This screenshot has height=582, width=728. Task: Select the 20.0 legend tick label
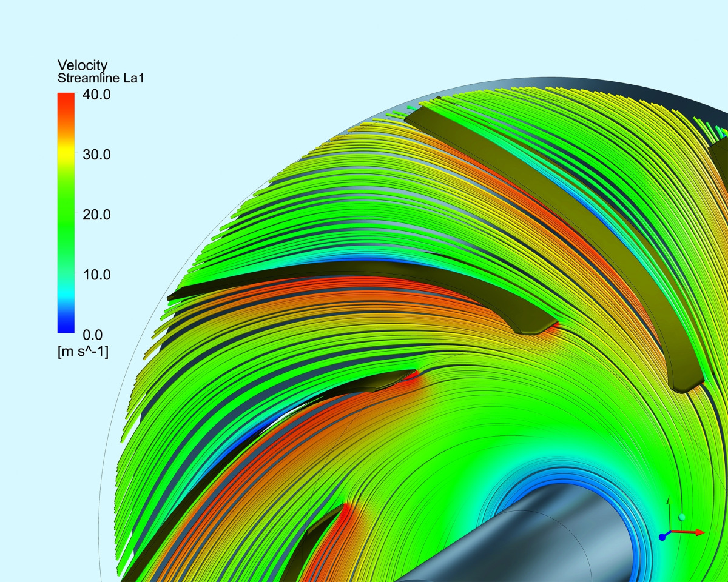pos(96,215)
